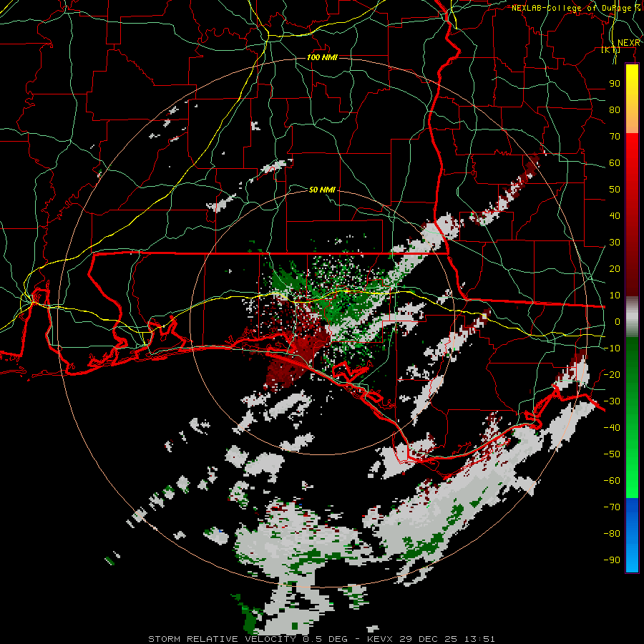Click the 0 value on the velocity scale
This screenshot has height=644, width=644.
click(x=618, y=321)
